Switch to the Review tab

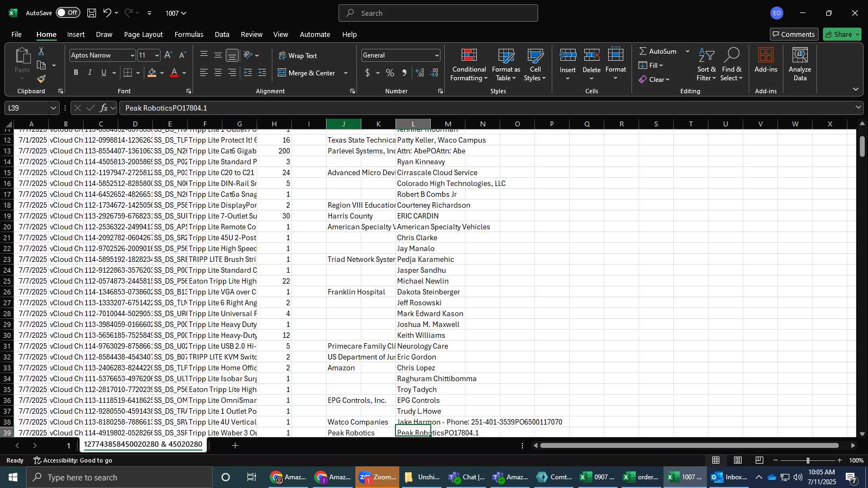pyautogui.click(x=252, y=34)
